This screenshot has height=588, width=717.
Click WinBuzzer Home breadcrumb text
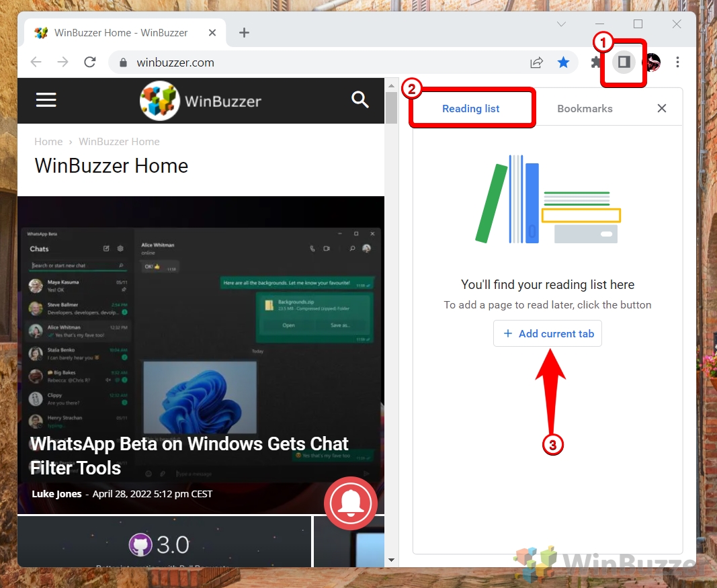pos(120,142)
